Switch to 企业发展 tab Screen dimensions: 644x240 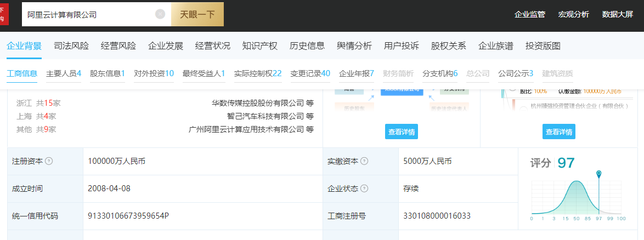(166, 46)
